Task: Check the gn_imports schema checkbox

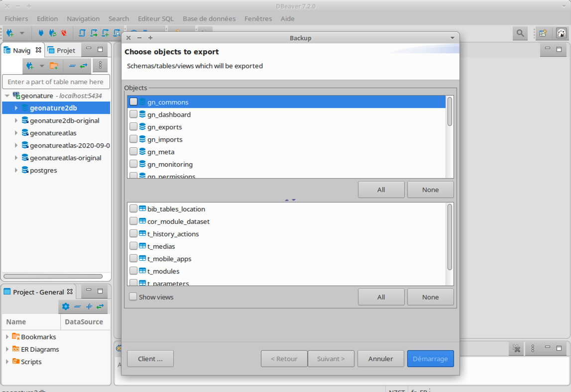Action: [x=133, y=139]
